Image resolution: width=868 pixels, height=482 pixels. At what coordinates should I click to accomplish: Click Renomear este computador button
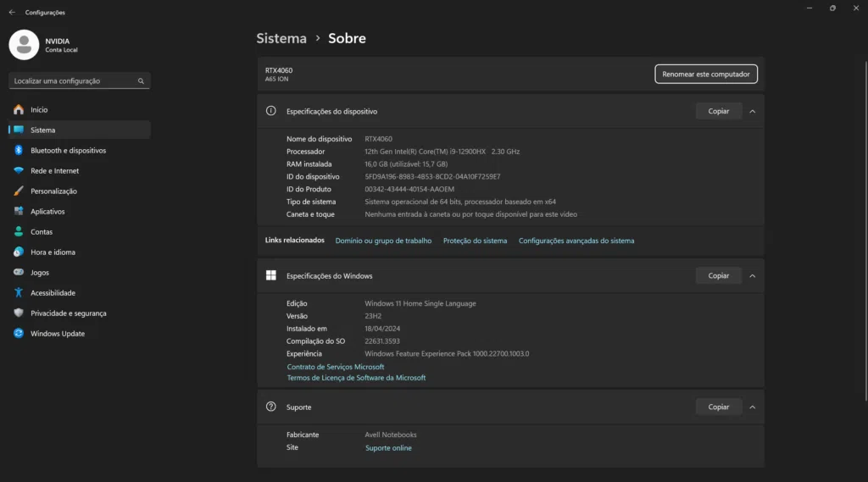point(705,75)
